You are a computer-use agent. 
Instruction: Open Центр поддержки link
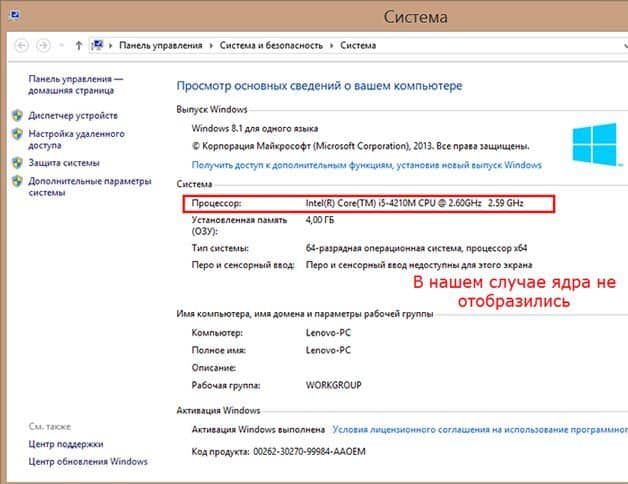(66, 444)
